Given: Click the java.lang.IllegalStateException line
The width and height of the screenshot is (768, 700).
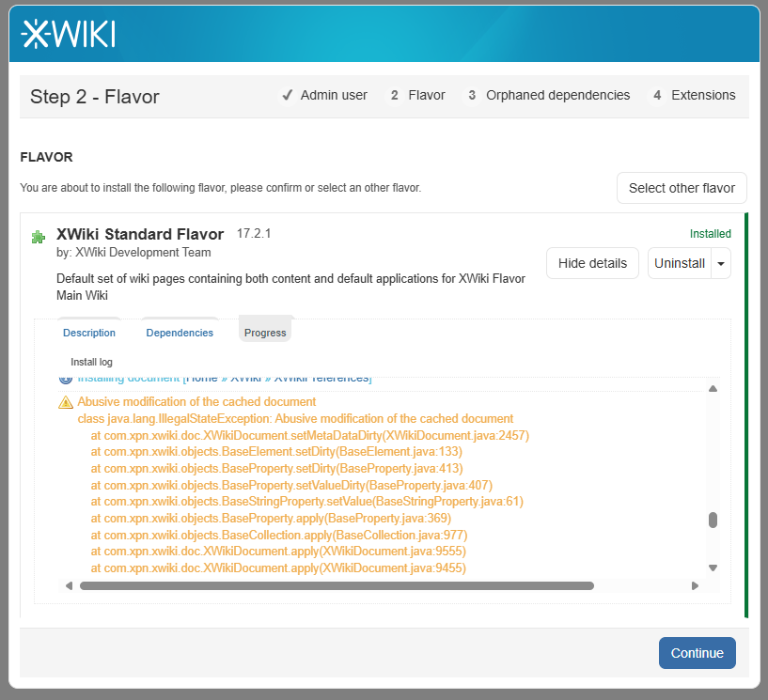Looking at the screenshot, I should (x=295, y=418).
